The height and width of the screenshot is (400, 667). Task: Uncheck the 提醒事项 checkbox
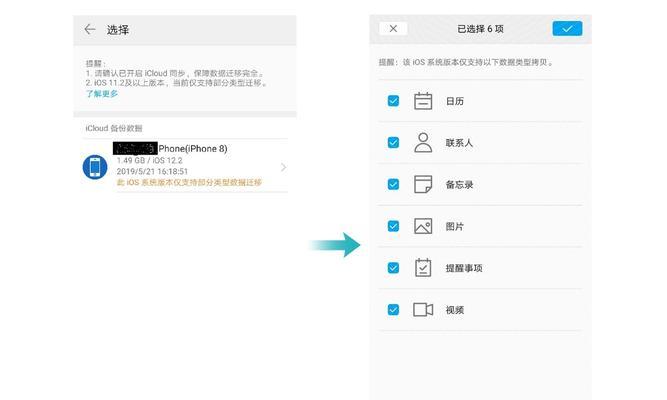coord(393,268)
